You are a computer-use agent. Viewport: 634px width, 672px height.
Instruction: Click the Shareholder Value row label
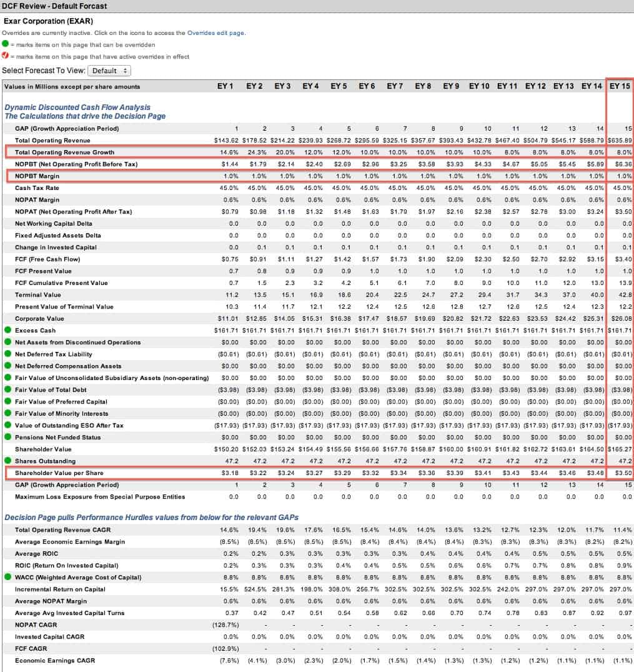(x=43, y=449)
